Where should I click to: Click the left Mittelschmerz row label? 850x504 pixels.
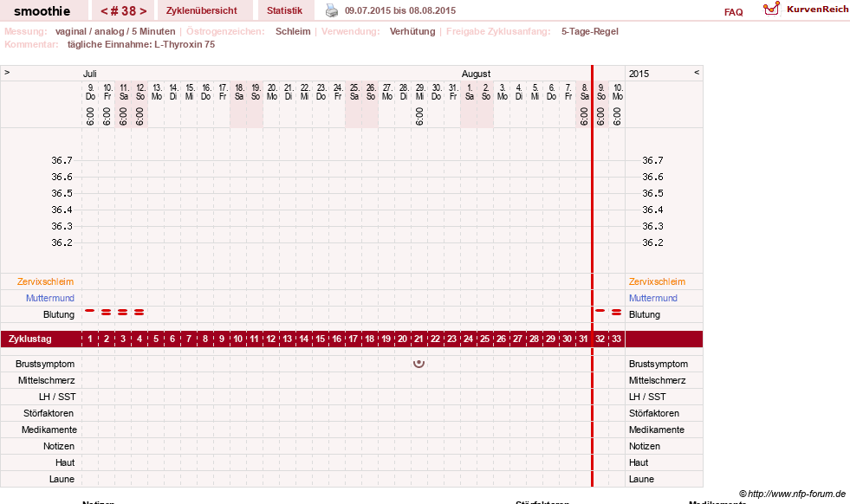tap(46, 380)
